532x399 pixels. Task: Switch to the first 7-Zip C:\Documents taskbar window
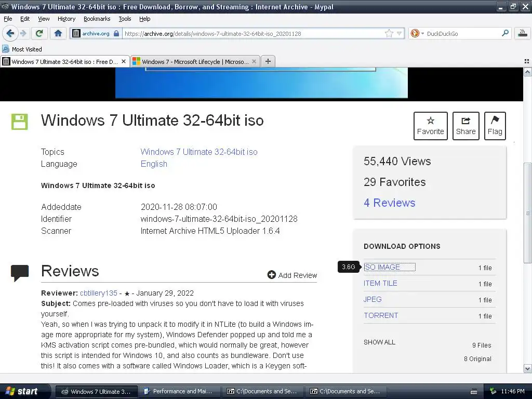tap(262, 391)
